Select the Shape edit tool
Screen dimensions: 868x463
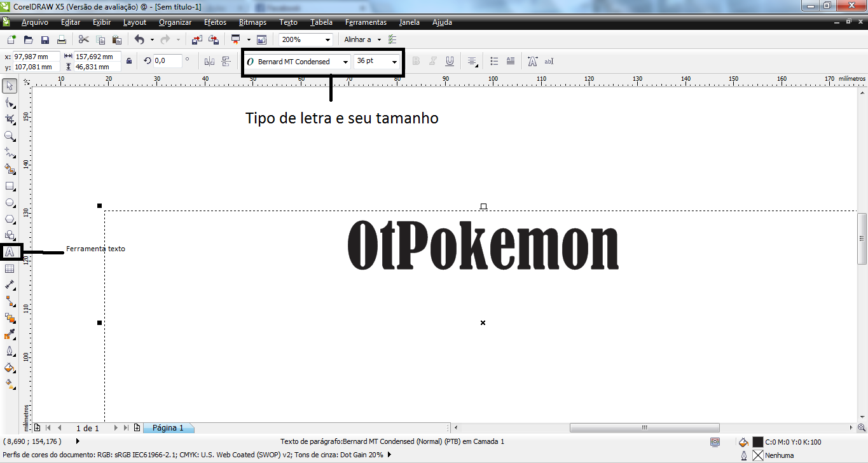click(x=10, y=102)
